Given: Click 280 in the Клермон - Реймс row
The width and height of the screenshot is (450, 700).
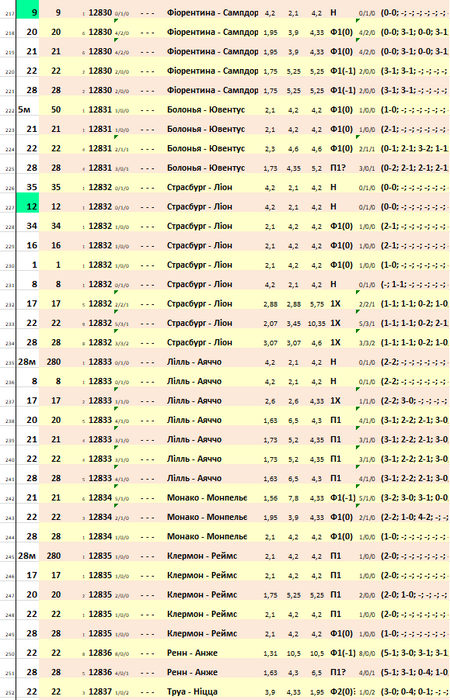Looking at the screenshot, I should (56, 556).
